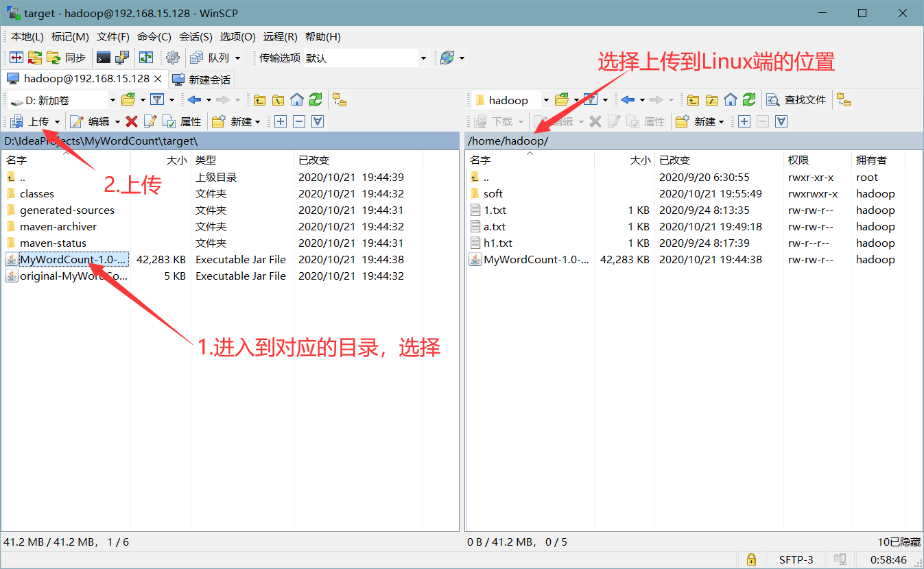Click the globe refresh session icon

[447, 58]
